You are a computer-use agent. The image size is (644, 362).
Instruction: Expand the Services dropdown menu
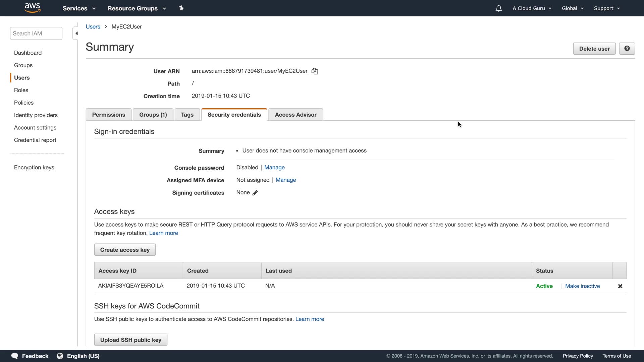[79, 8]
